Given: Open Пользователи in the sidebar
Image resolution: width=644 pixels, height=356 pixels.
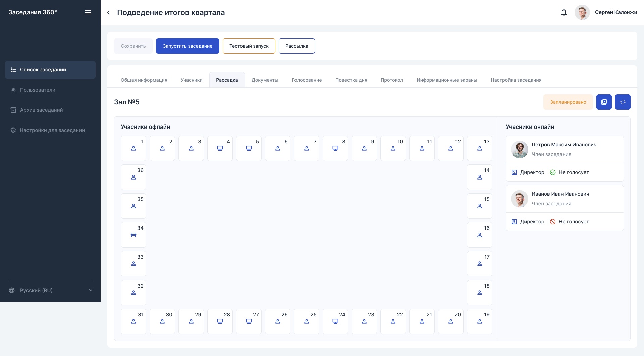Looking at the screenshot, I should point(50,90).
